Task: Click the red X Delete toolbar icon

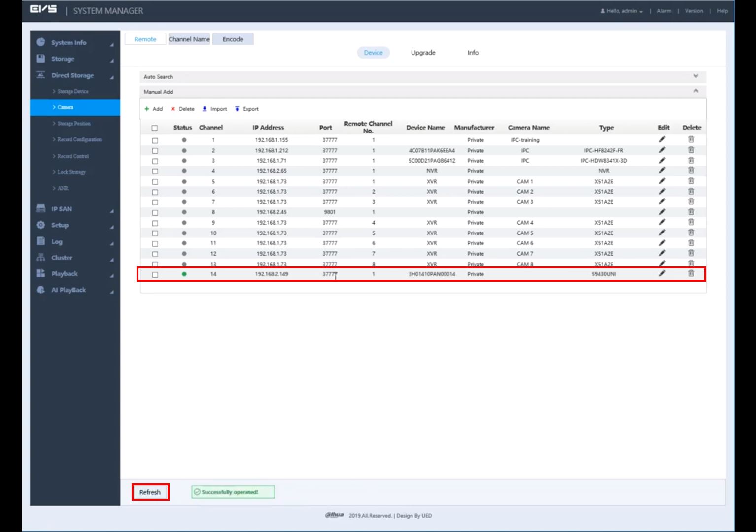Action: (173, 109)
